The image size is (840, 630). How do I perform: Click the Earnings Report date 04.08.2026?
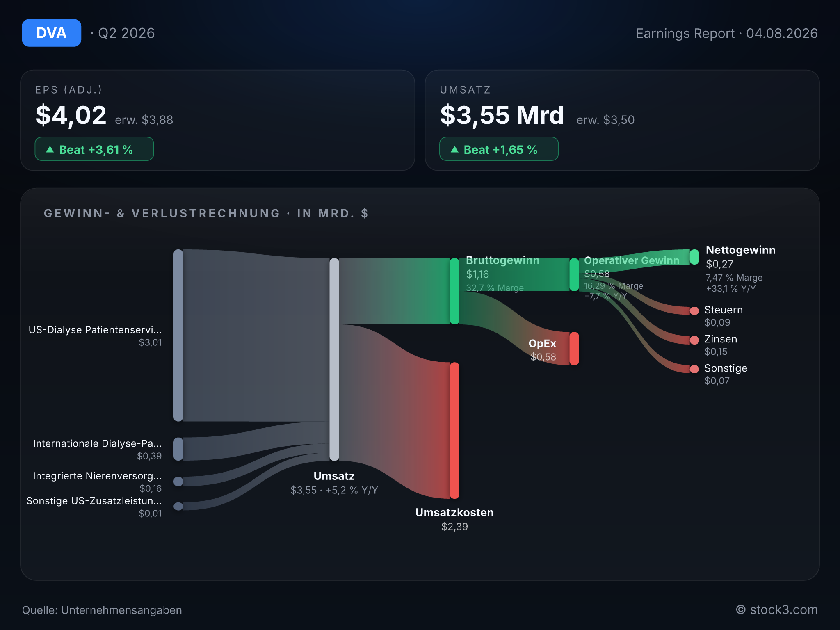[x=782, y=33]
